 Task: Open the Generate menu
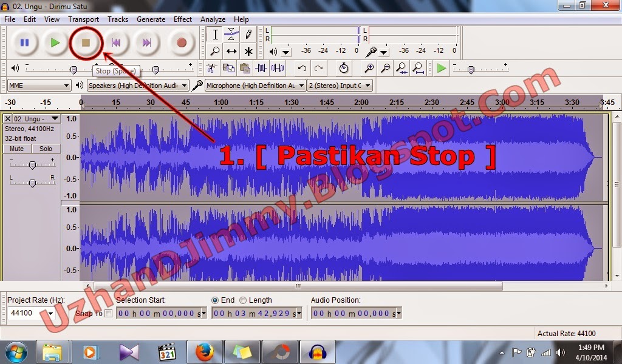(151, 19)
